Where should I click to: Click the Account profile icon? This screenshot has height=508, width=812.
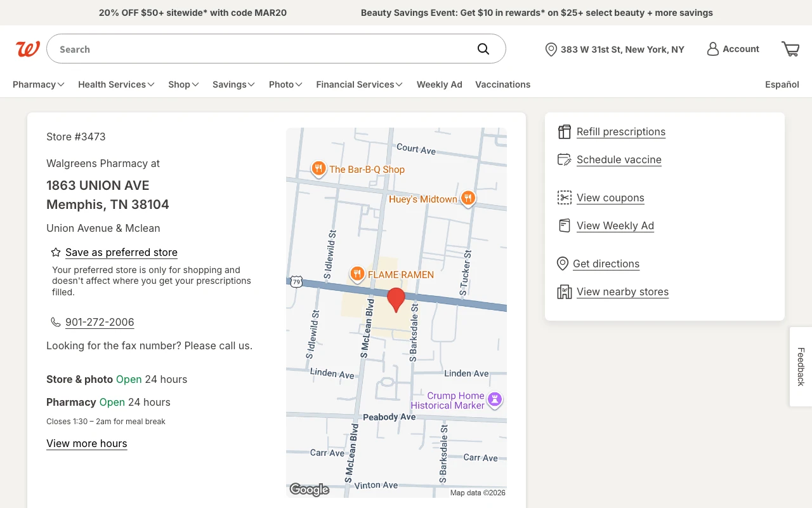713,49
